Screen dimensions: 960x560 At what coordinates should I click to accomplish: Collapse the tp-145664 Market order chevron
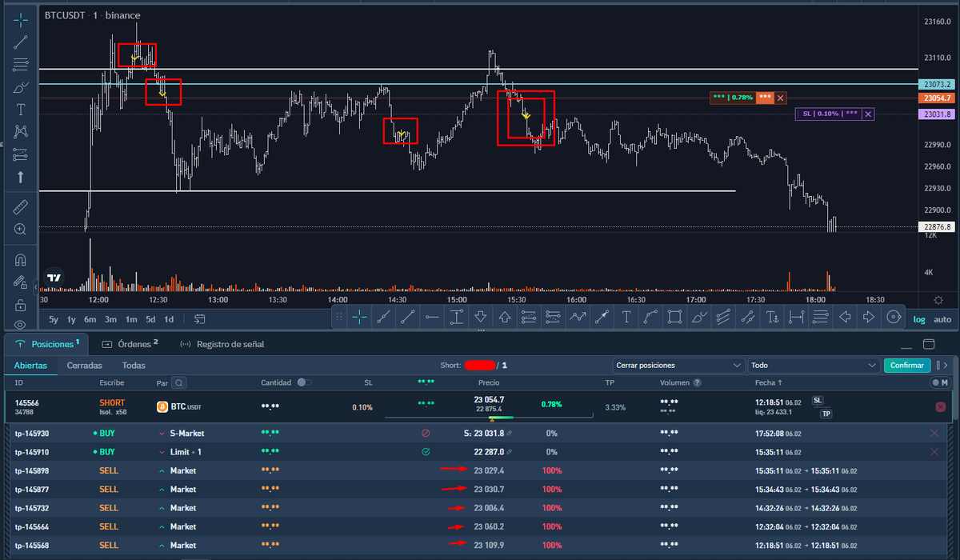pos(162,526)
